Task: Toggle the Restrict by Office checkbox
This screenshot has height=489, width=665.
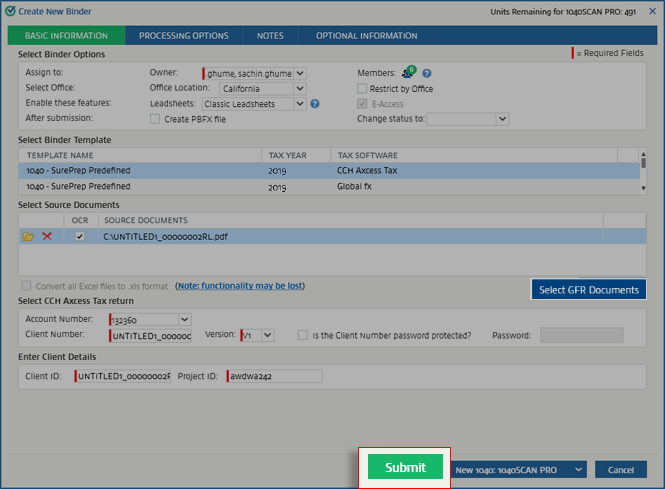Action: [x=363, y=88]
